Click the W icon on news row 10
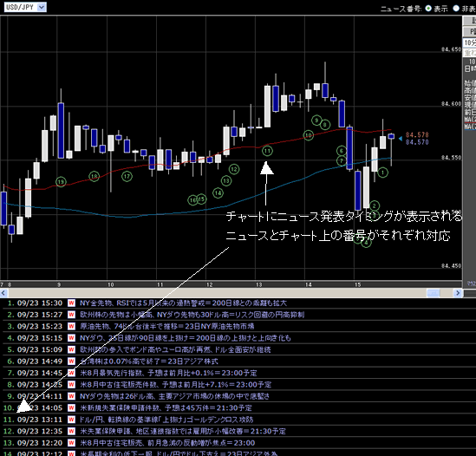476x456 pixels. point(71,408)
